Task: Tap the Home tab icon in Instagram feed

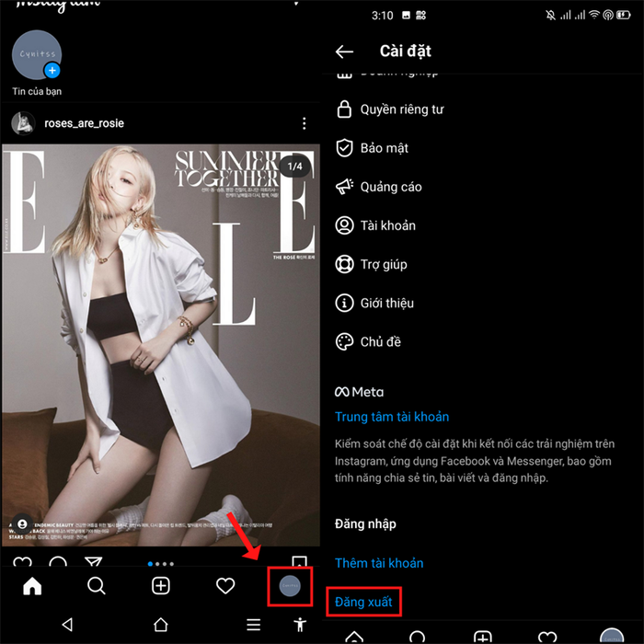Action: tap(32, 586)
